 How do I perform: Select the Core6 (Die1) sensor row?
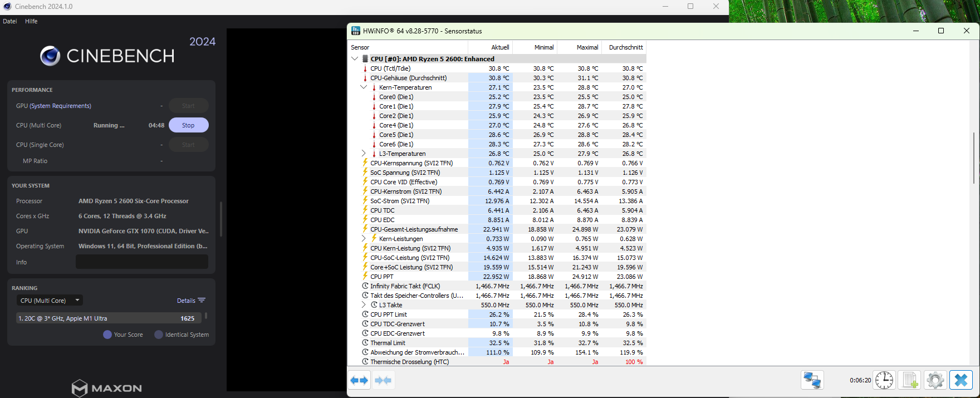tap(497, 144)
